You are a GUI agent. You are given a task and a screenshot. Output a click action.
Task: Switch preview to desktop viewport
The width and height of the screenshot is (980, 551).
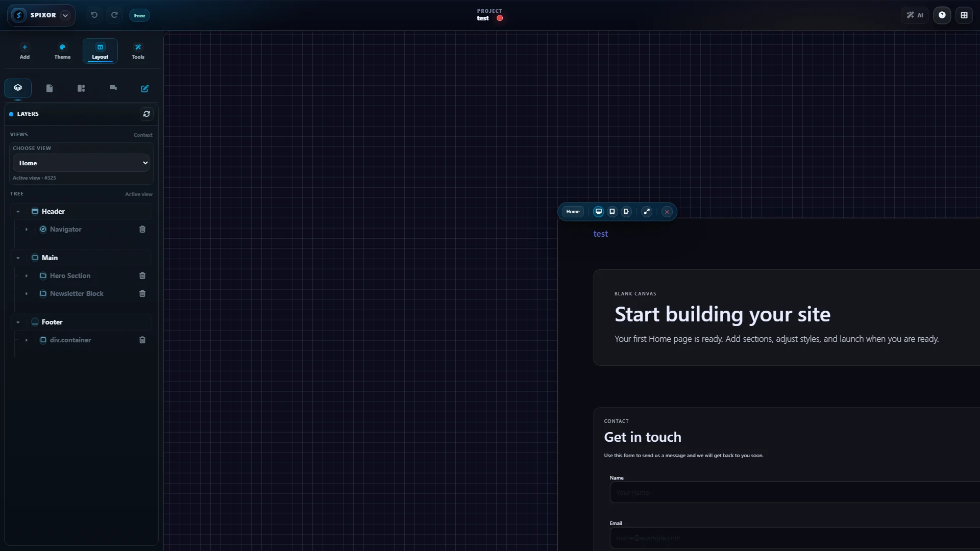tap(598, 212)
